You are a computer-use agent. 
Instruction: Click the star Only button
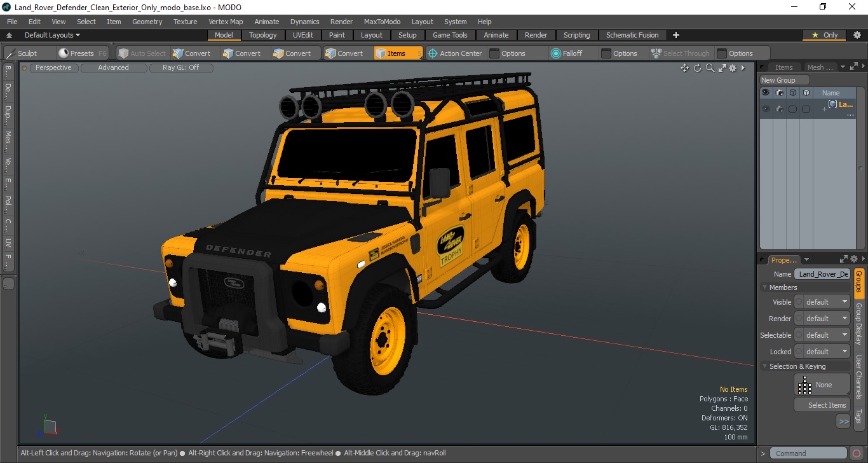pos(824,35)
